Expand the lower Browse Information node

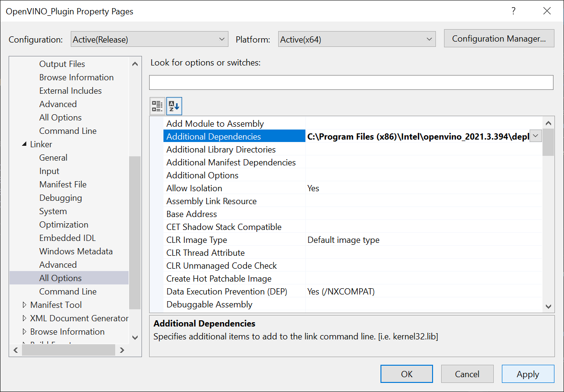click(24, 331)
